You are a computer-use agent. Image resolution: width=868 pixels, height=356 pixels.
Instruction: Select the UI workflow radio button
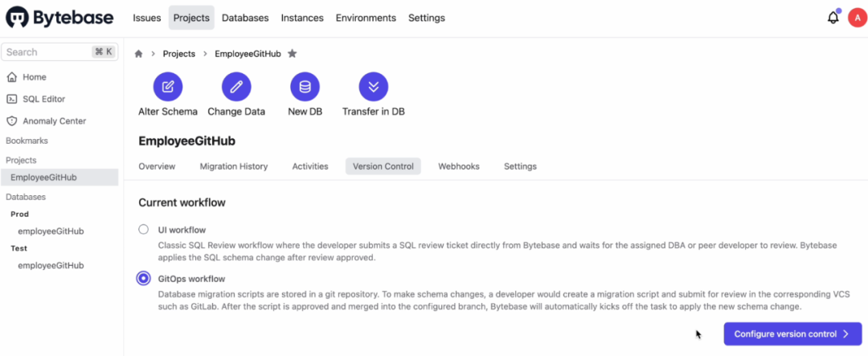pos(144,230)
